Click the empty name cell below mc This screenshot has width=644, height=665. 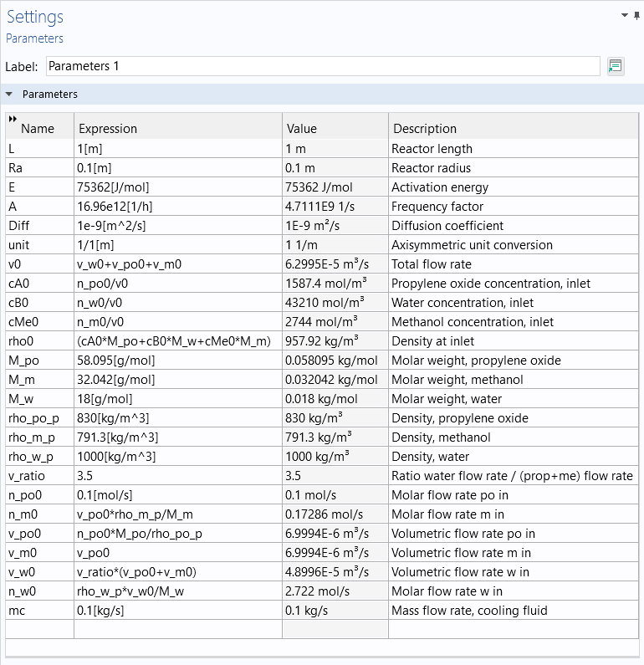[x=40, y=629]
